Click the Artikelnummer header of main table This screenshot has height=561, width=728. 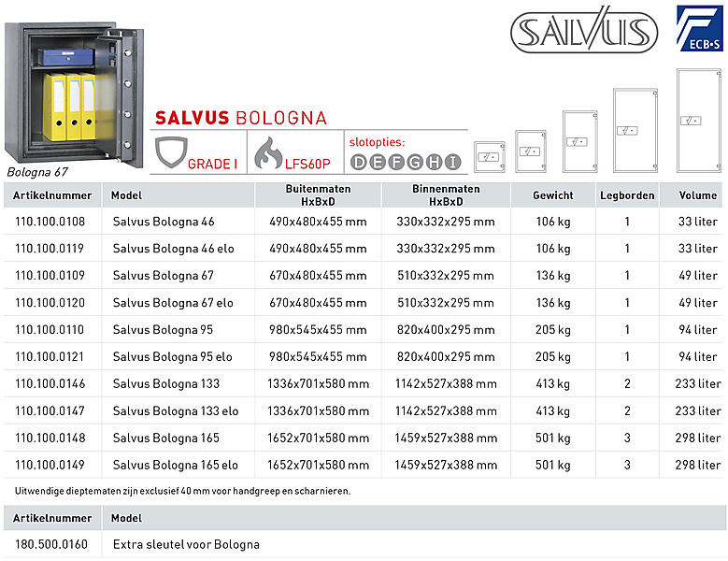tap(54, 195)
